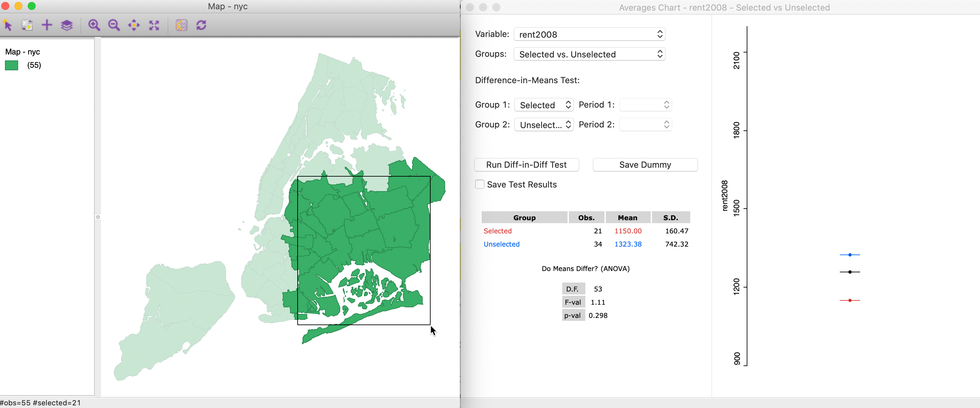980x408 pixels.
Task: Open the Variable rent2008 dropdown
Action: click(589, 34)
